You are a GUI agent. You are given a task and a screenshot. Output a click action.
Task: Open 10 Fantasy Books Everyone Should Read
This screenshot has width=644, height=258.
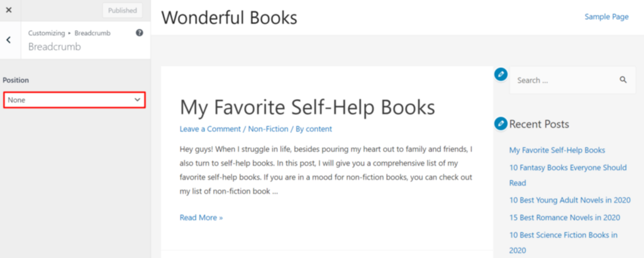[567, 168]
